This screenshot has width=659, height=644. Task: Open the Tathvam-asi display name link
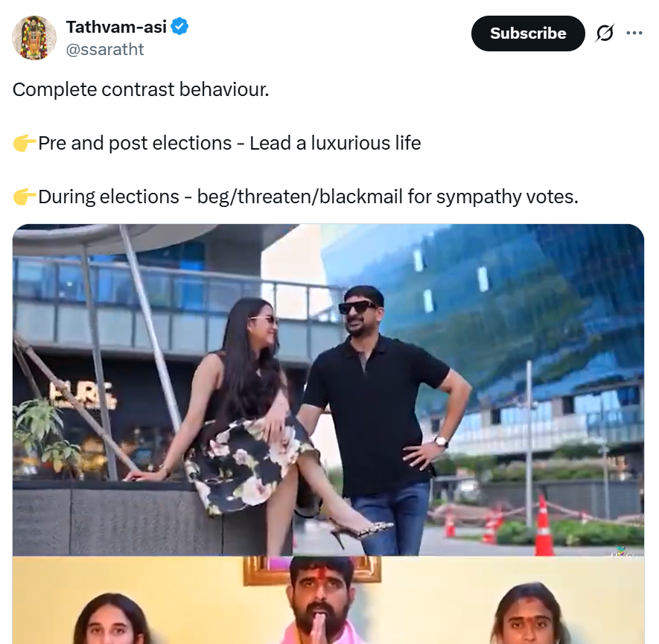(116, 28)
